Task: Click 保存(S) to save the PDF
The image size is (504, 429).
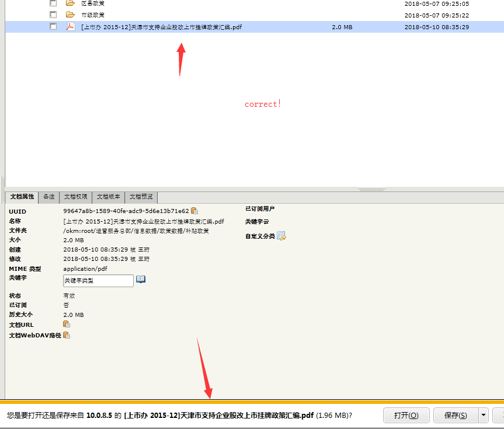Action: coord(455,416)
